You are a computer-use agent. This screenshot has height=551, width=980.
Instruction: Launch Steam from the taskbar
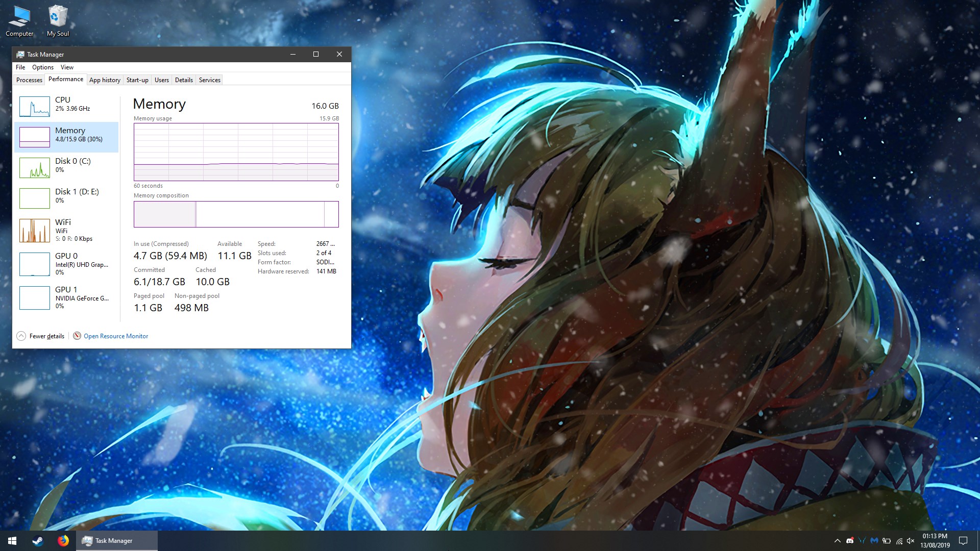click(38, 541)
